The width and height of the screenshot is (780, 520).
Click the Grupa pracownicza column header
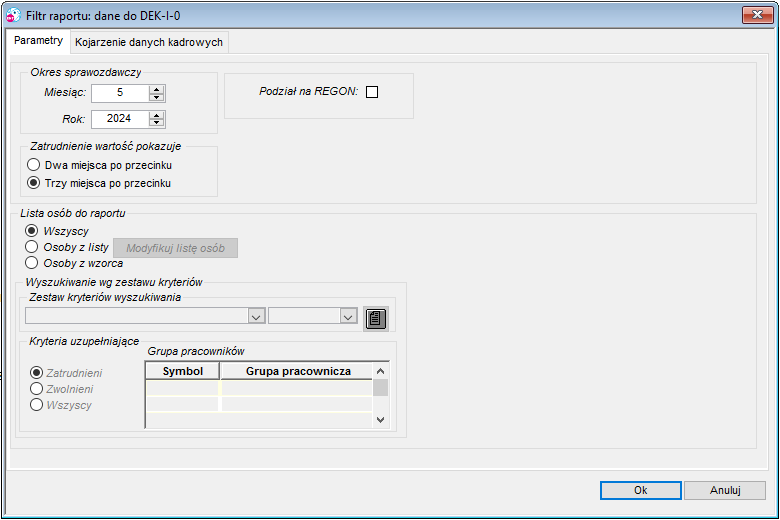tap(297, 371)
